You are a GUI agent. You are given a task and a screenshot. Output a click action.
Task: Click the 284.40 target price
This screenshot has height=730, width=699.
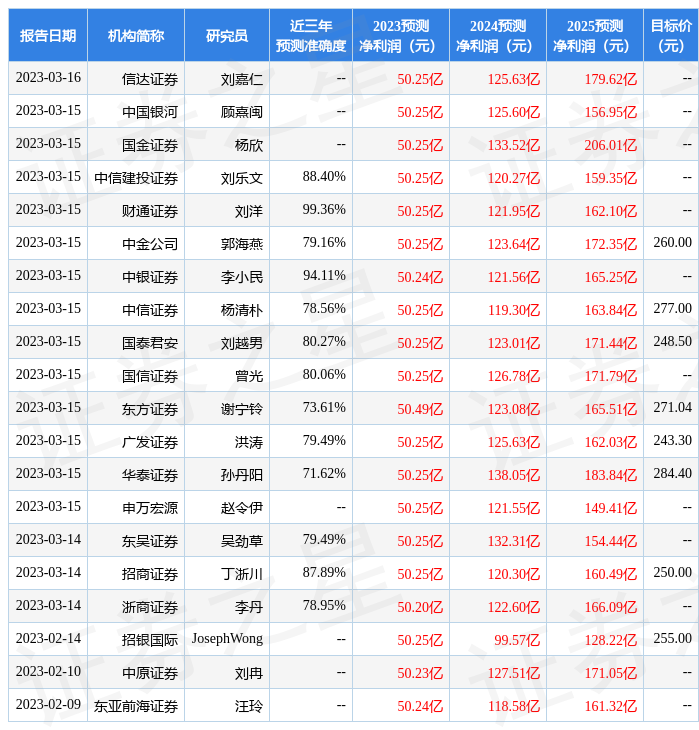[672, 473]
